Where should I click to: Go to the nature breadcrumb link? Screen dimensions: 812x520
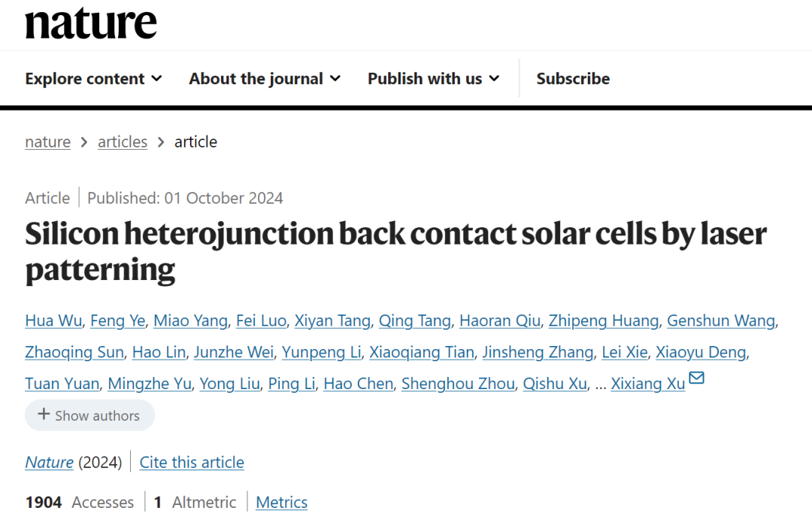tap(47, 142)
